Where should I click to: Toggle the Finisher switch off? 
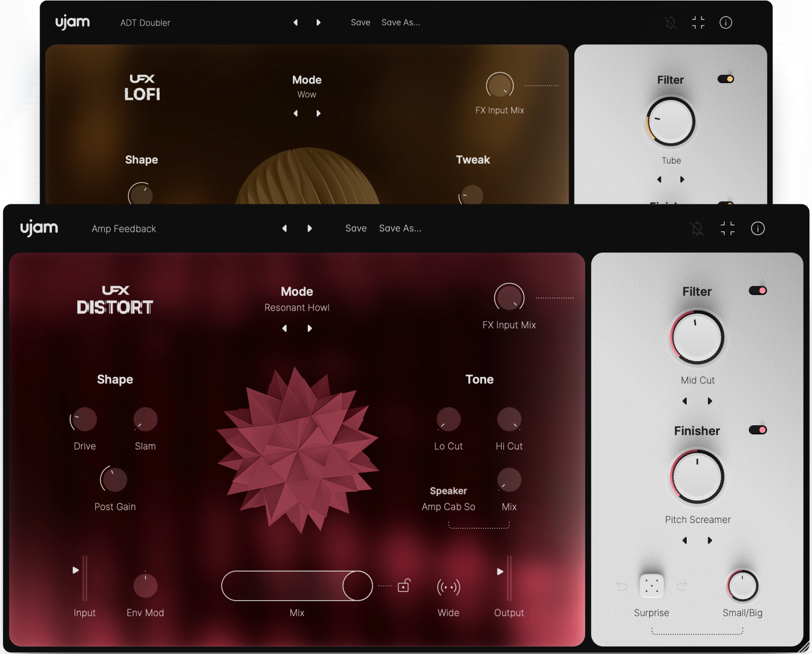pyautogui.click(x=758, y=430)
